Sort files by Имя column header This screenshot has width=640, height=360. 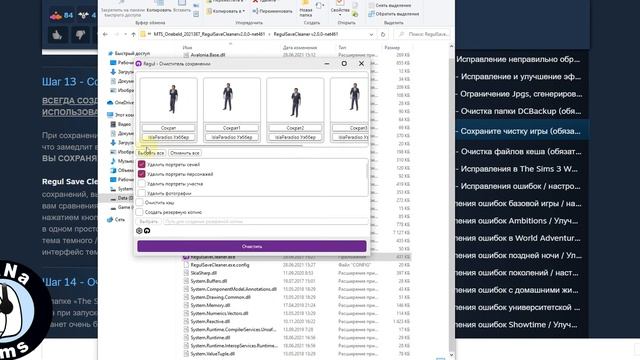click(x=187, y=48)
